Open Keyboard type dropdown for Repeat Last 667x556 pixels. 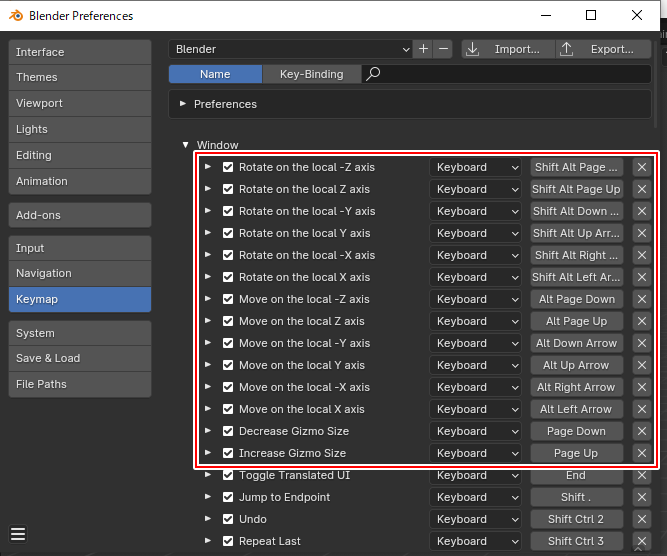[475, 541]
